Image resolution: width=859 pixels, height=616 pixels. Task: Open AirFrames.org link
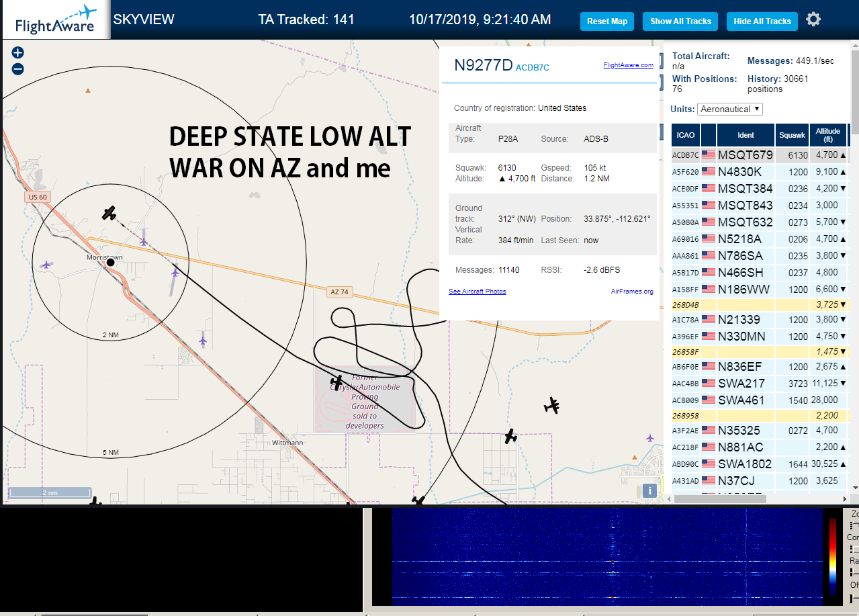point(632,292)
